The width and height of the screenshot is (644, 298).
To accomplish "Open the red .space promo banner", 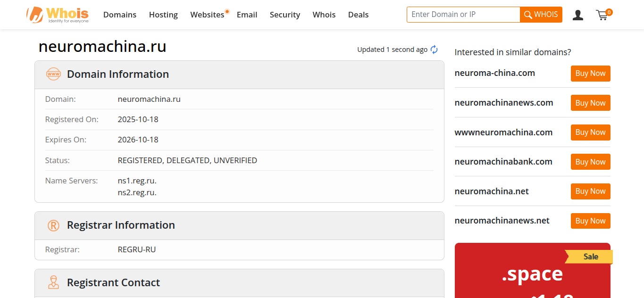I will point(532,271).
